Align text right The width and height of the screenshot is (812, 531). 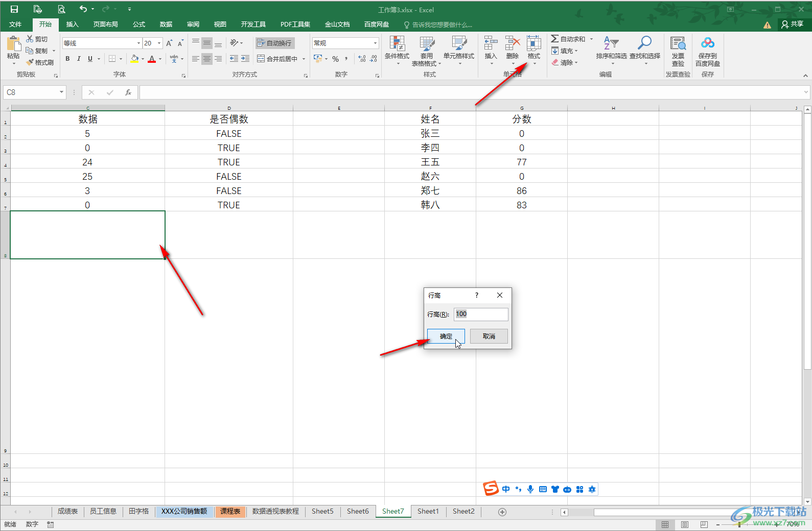coord(218,59)
